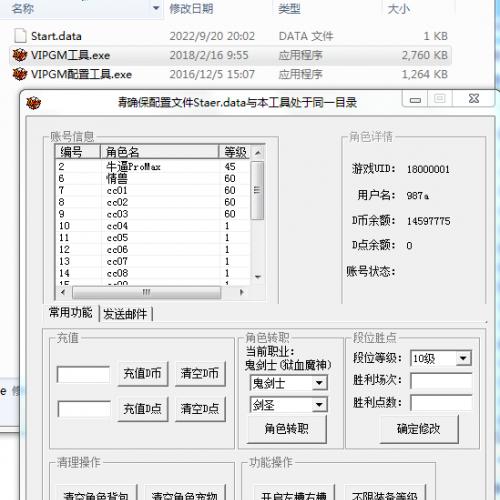Select the VIPGM配置工具.exe application icon
The image size is (500, 500).
(x=19, y=74)
